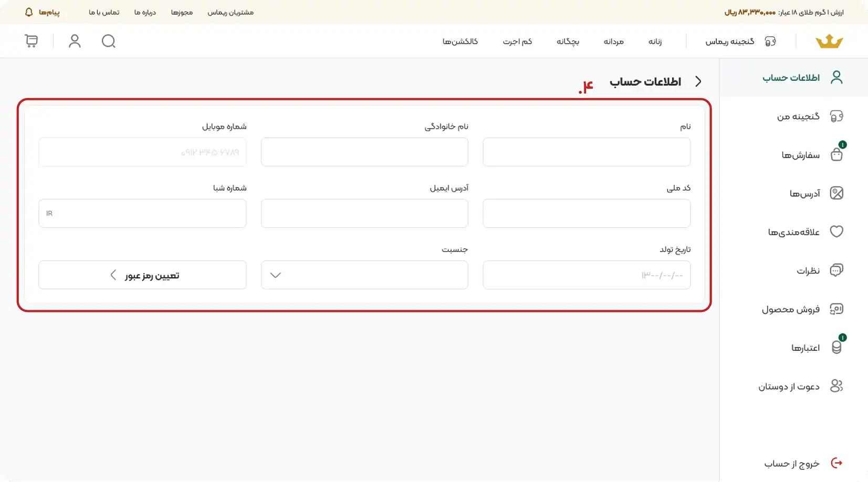Open the علاقه‌مندی‌ها sidebar item
This screenshot has width=868, height=482.
(x=793, y=232)
